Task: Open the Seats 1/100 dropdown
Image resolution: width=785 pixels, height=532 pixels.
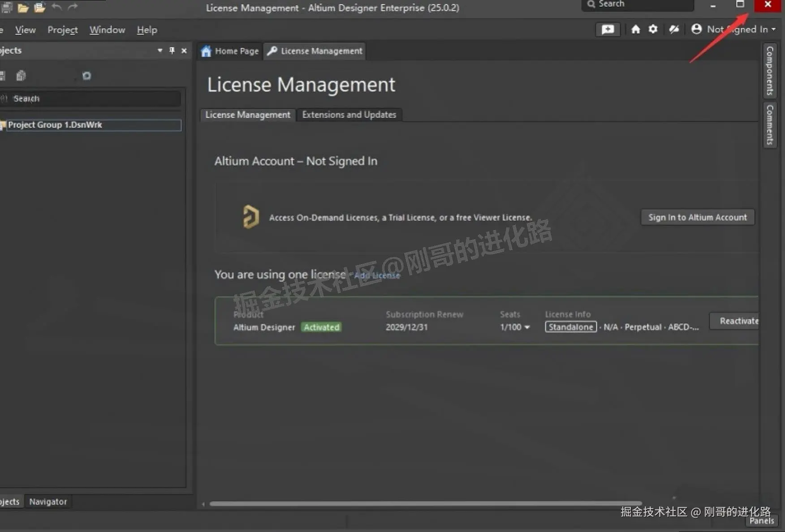Action: (x=527, y=327)
